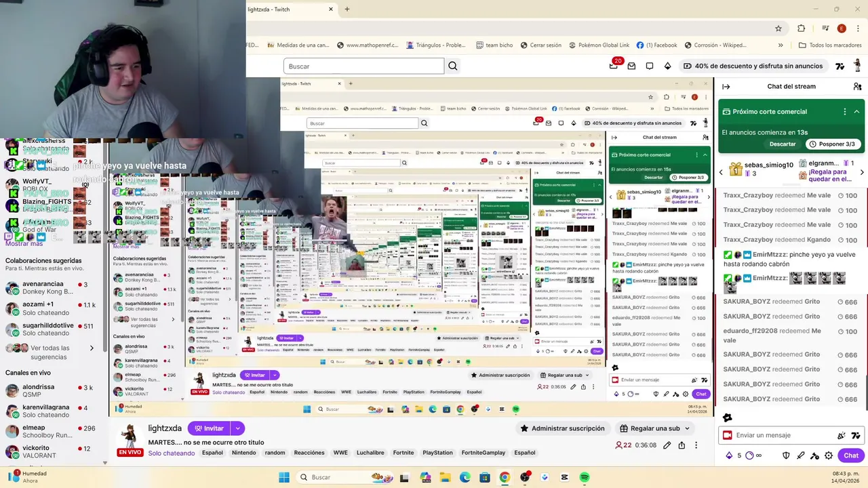Open the mod tools hammer icon
Image resolution: width=868 pixels, height=488 pixels.
point(814,455)
